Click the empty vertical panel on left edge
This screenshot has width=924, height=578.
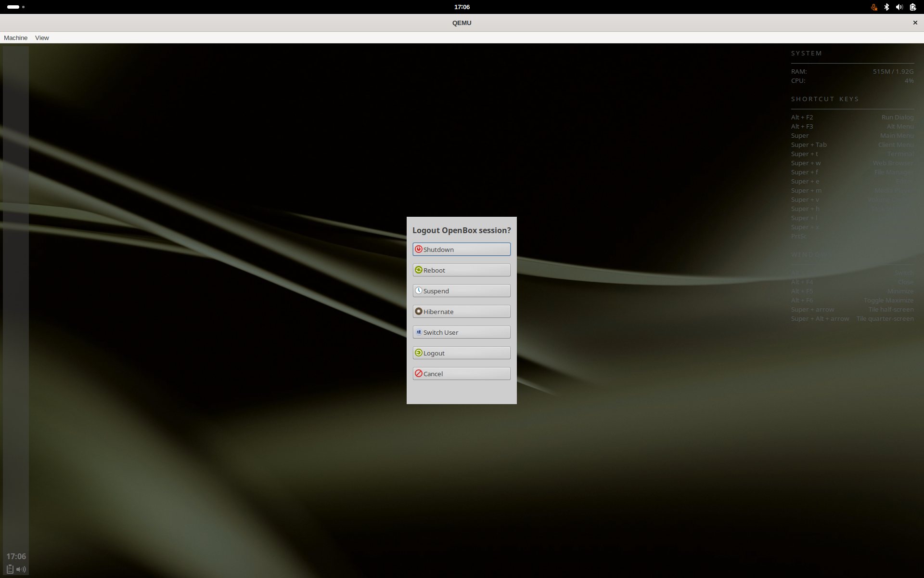15,289
